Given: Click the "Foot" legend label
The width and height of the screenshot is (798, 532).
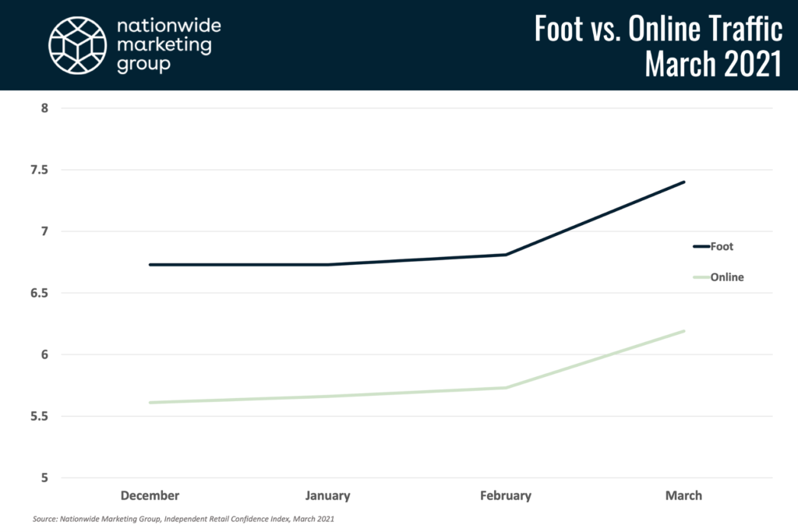Looking at the screenshot, I should click(x=722, y=247).
